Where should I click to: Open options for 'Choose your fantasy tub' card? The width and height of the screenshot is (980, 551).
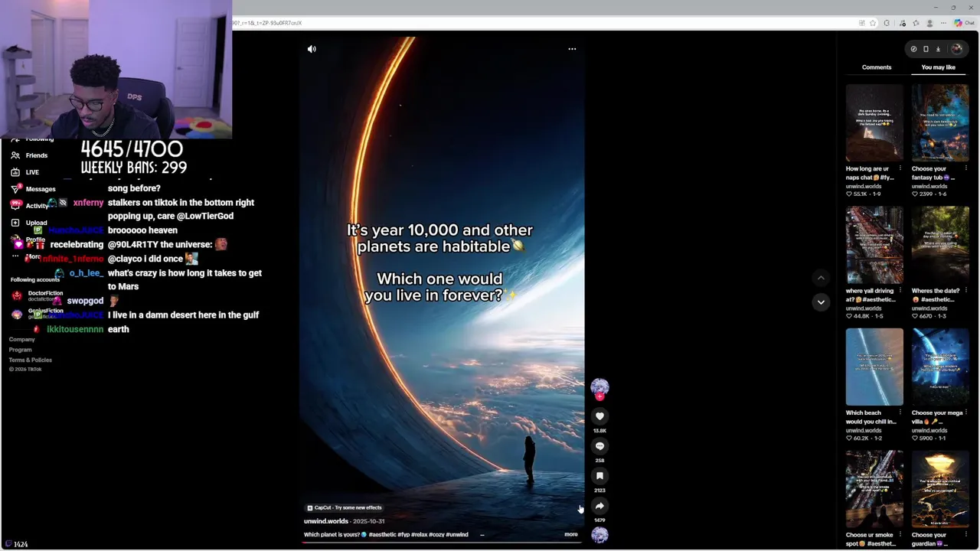point(965,168)
